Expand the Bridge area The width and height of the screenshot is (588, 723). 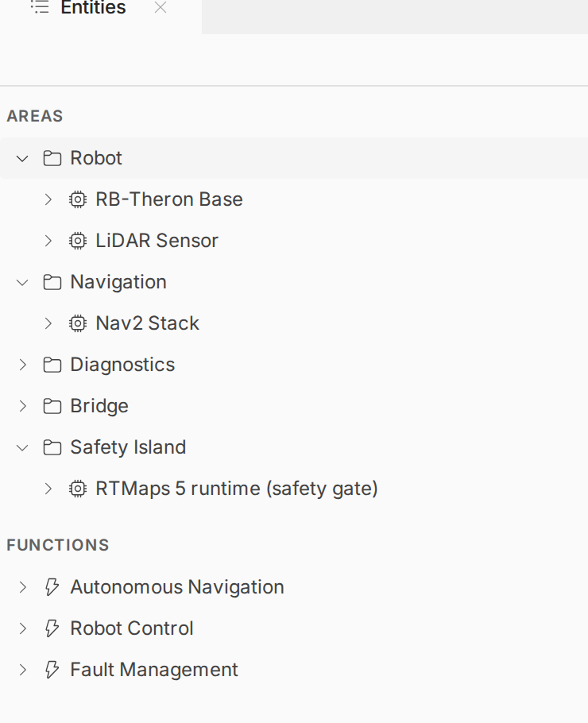point(22,406)
